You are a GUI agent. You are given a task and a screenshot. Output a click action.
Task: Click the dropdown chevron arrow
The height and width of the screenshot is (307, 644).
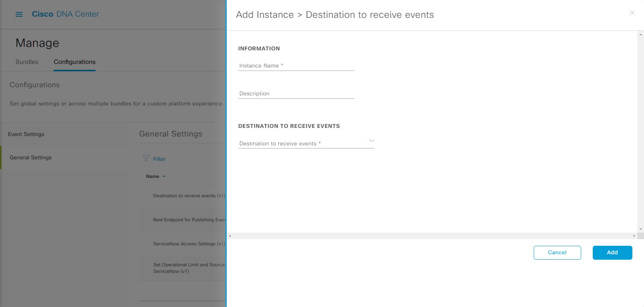[371, 140]
